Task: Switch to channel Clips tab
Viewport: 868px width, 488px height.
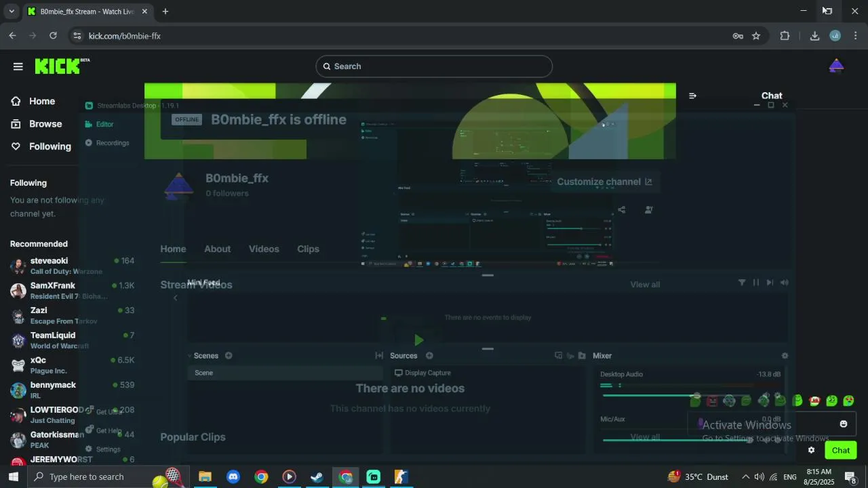Action: (308, 249)
